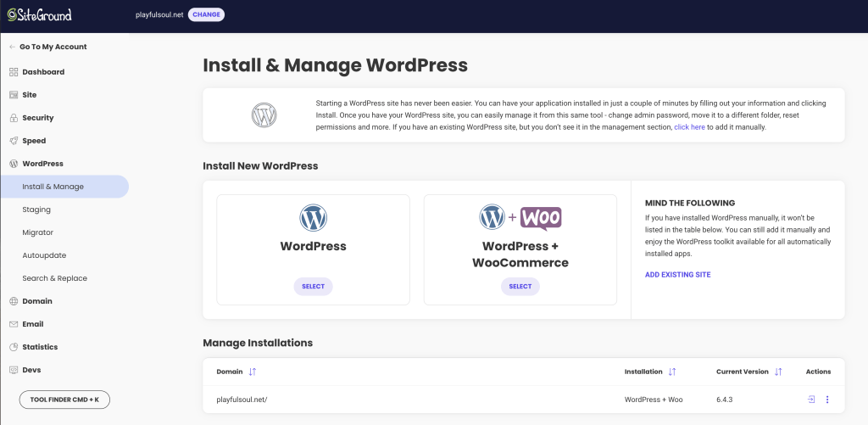This screenshot has height=425, width=868.
Task: Click SELECT under the WordPress card
Action: (314, 287)
